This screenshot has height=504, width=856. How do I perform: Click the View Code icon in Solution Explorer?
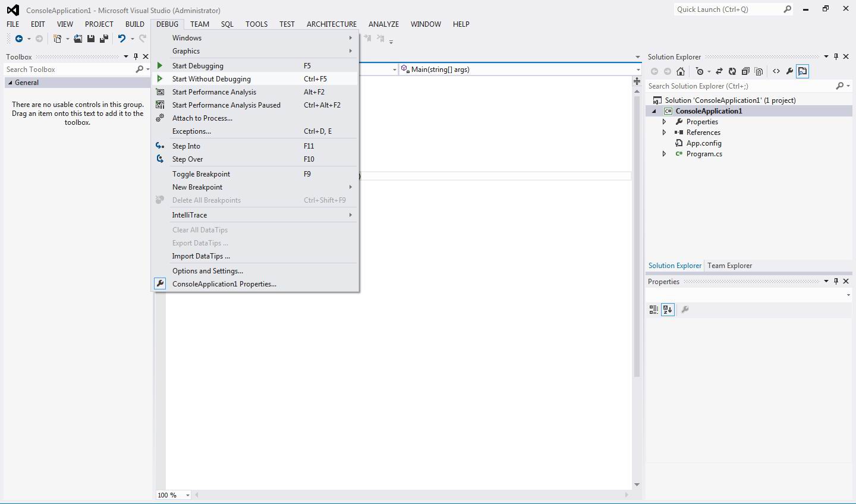pos(776,71)
